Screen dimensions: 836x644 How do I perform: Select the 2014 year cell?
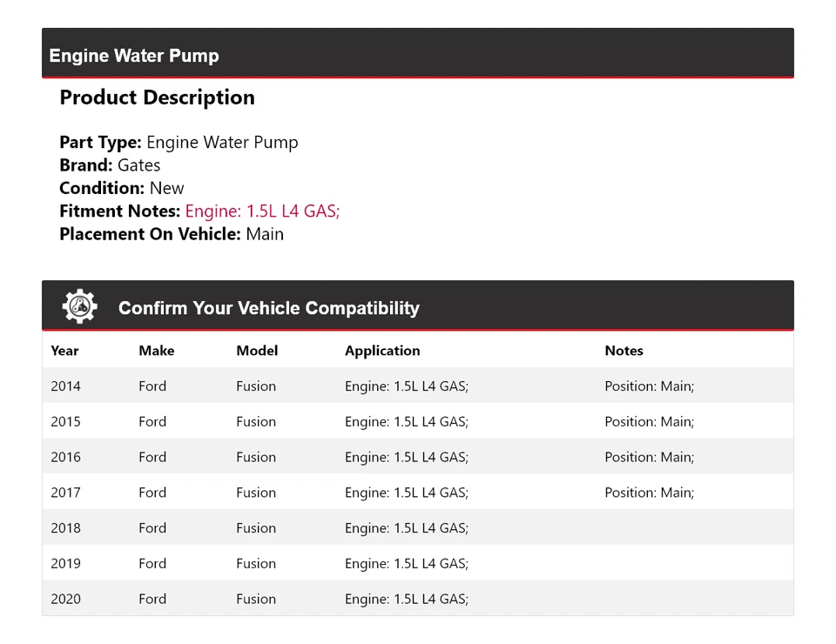[65, 386]
